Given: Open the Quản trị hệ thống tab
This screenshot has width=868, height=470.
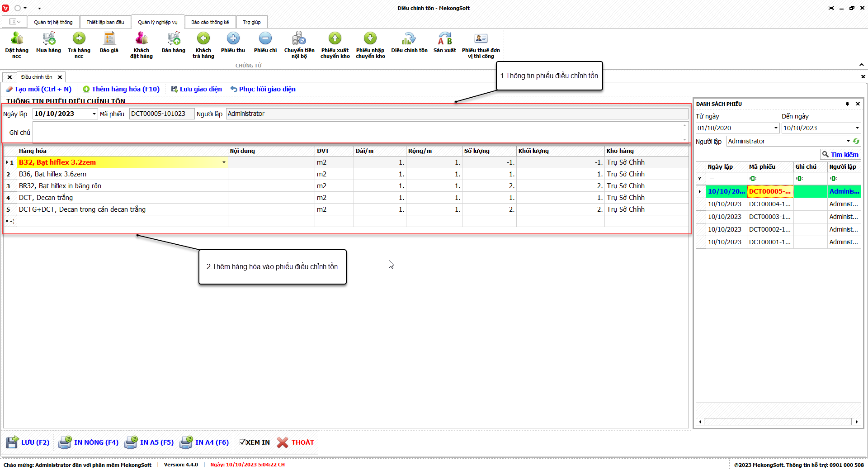Looking at the screenshot, I should pyautogui.click(x=53, y=22).
